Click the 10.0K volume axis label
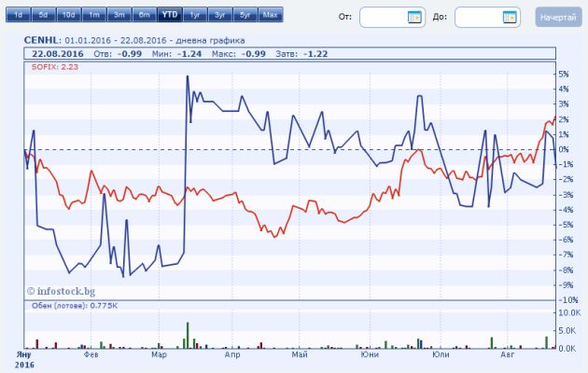 (x=569, y=312)
